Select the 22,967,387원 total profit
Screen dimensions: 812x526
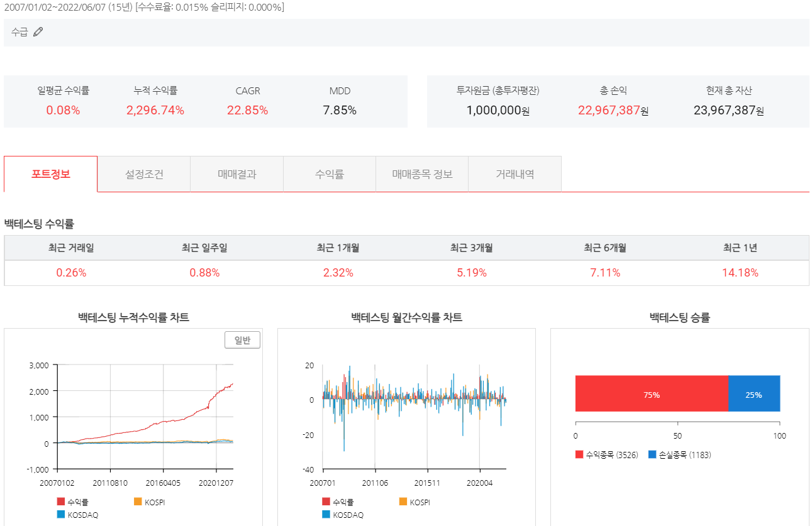tap(613, 111)
